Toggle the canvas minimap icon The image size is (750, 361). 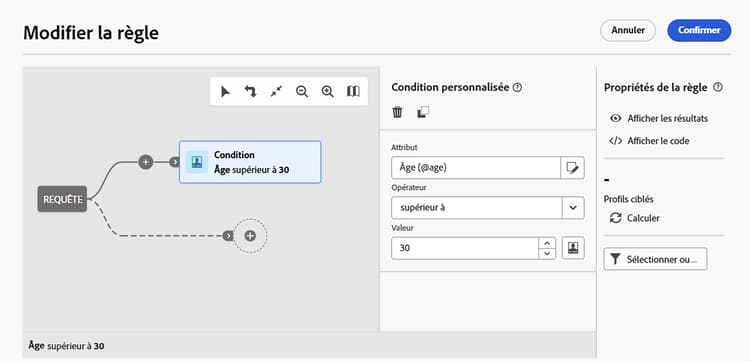[353, 91]
